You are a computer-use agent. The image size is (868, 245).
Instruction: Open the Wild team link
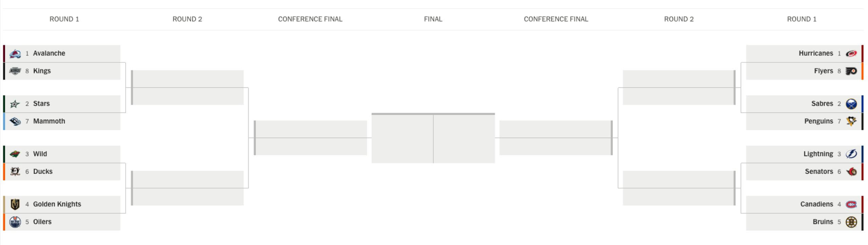tap(40, 154)
